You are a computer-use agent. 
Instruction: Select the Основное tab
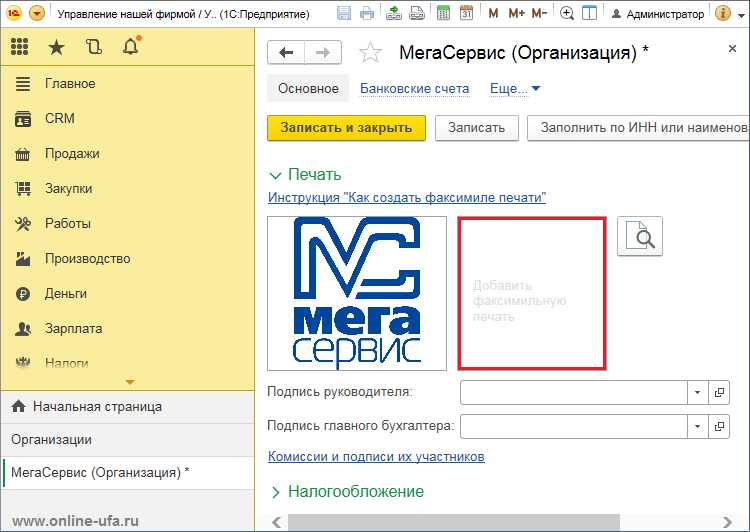(x=308, y=89)
